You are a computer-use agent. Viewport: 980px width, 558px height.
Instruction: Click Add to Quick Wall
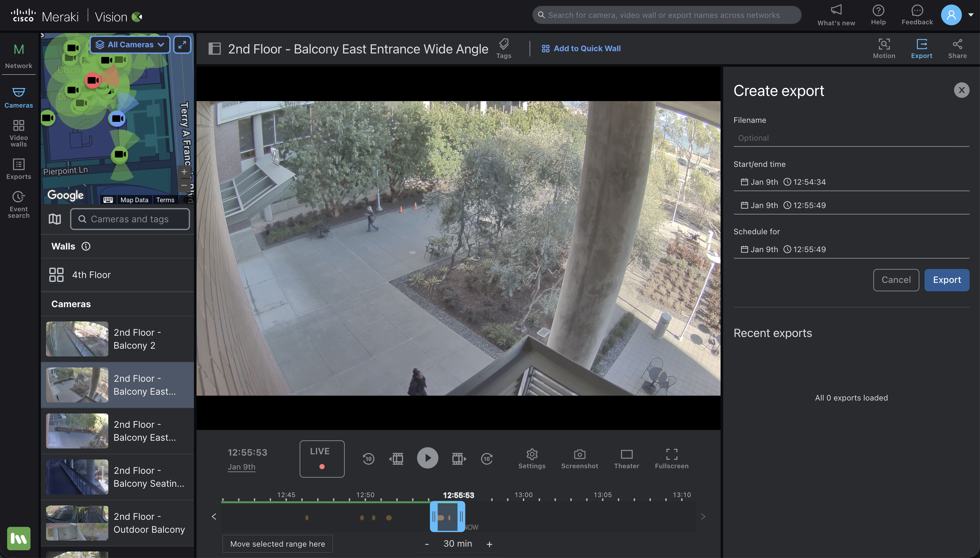581,48
